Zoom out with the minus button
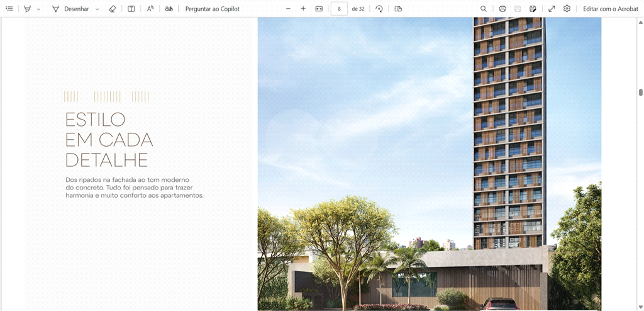Screen dimensions: 644x311 [288, 9]
